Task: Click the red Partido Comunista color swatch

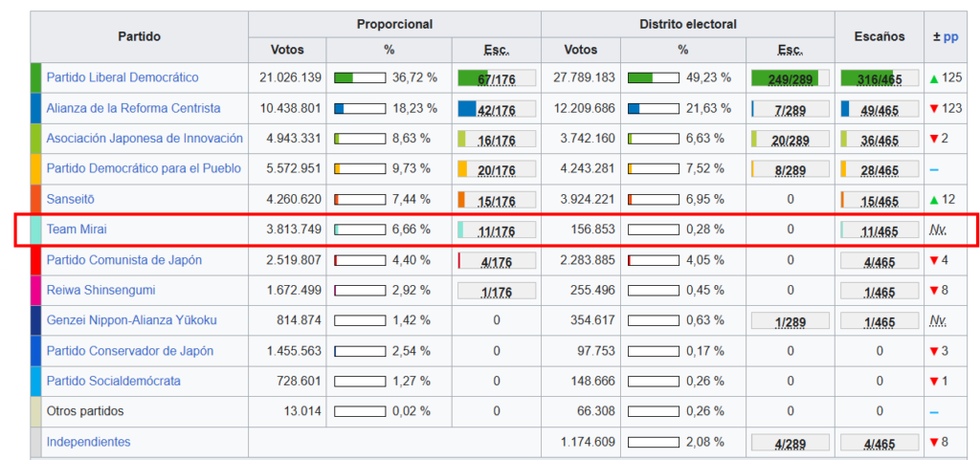Action: pyautogui.click(x=35, y=260)
